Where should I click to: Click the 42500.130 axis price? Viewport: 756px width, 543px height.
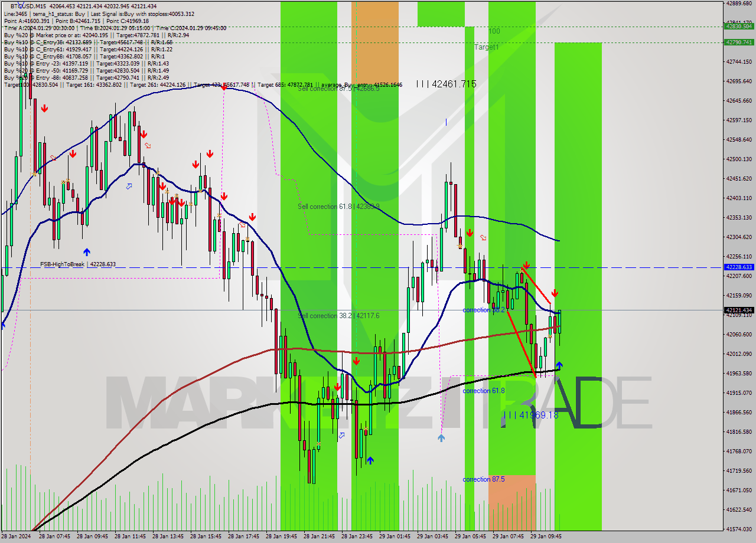[x=739, y=159]
